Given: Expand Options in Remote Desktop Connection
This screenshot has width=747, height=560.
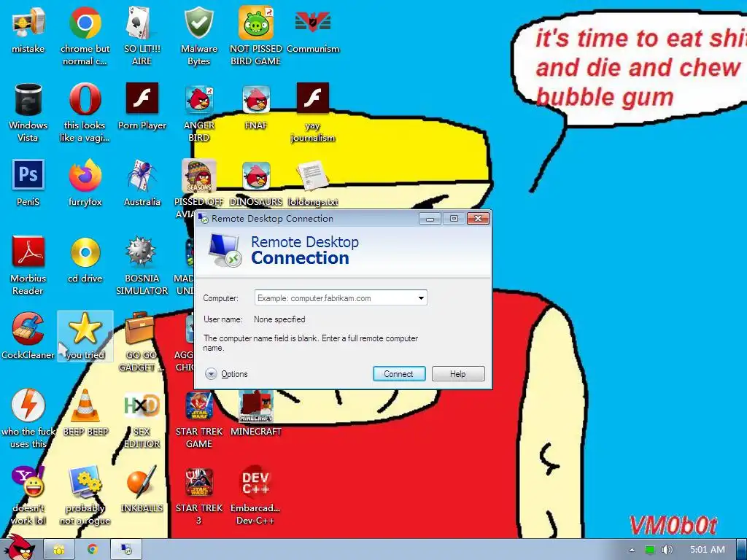Looking at the screenshot, I should coord(226,374).
